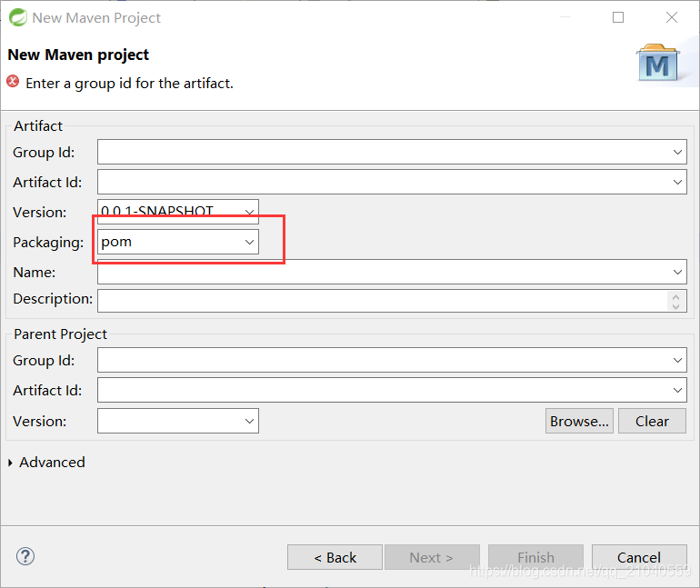Screen dimensions: 700x588
Task: Click the Finish button
Action: pyautogui.click(x=535, y=557)
